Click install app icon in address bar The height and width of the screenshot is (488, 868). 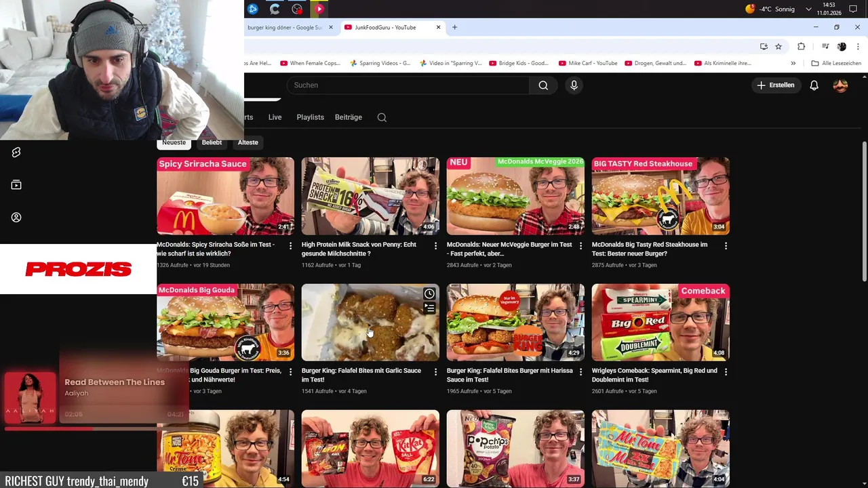click(x=764, y=46)
